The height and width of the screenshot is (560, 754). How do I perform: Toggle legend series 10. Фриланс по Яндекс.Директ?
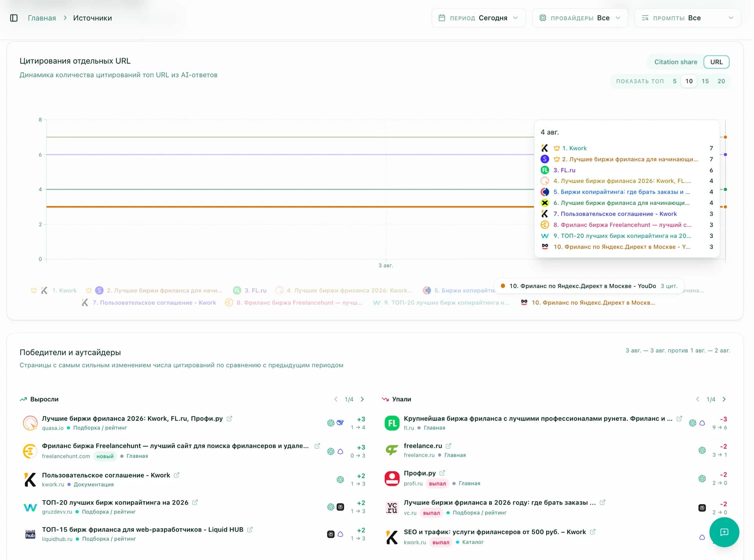(588, 302)
